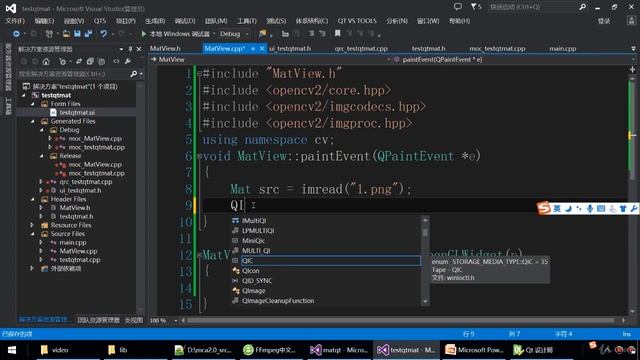Collapse the testqtmat project node
This screenshot has height=360, width=640.
[24, 95]
